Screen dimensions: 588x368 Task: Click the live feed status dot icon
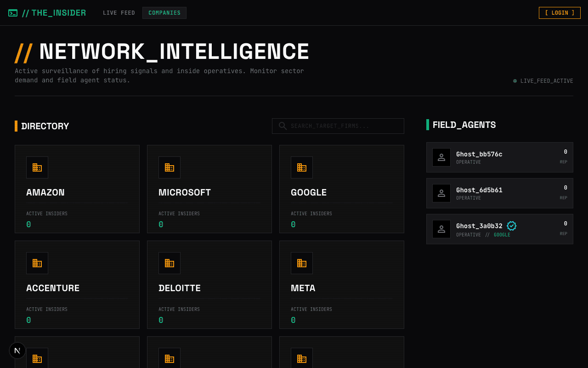pyautogui.click(x=515, y=81)
